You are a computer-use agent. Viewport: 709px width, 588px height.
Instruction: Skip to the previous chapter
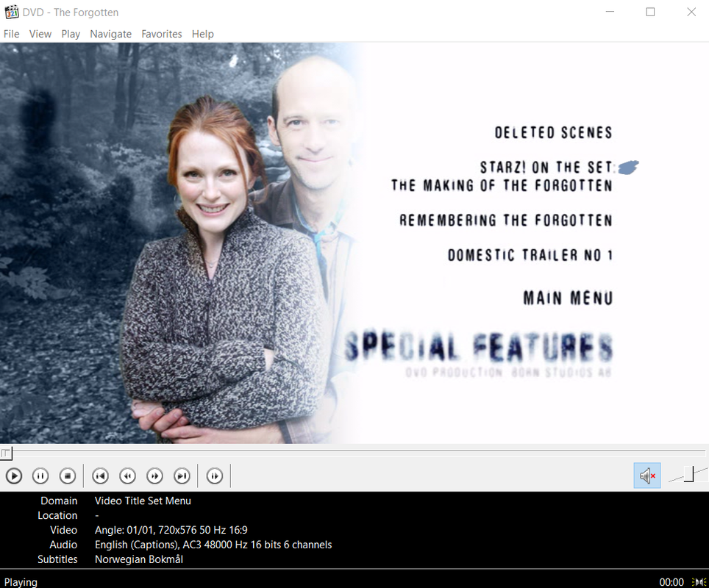[x=100, y=476]
